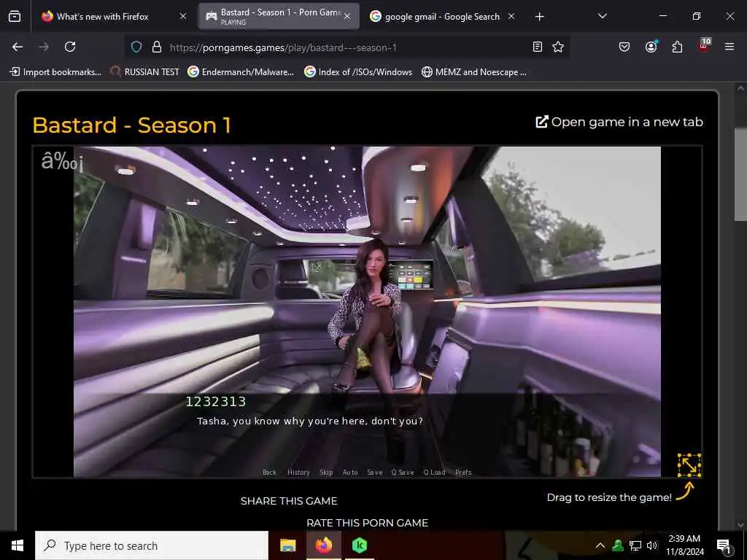
Task: Open the notification center icon
Action: coord(724,546)
